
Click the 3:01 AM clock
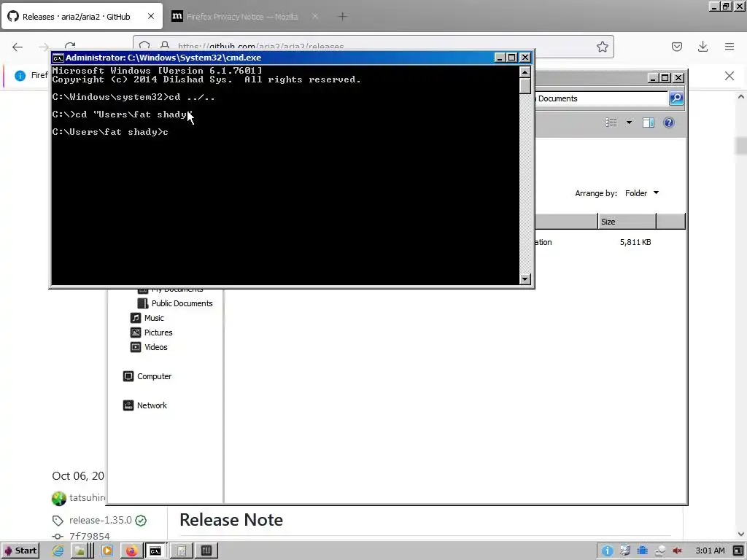(710, 551)
